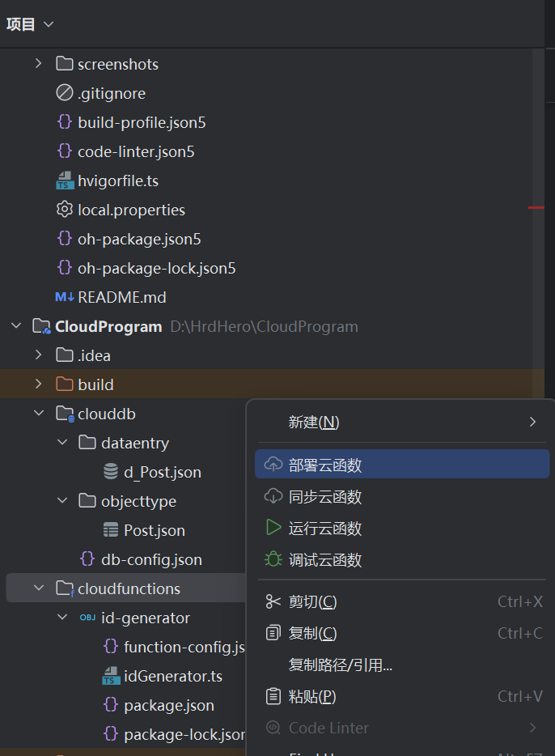Click the README.md markdown file icon

point(65,297)
